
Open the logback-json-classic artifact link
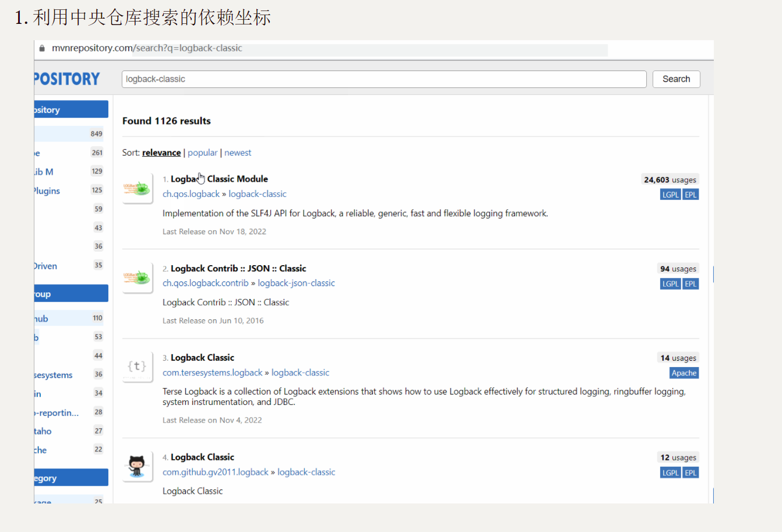(296, 283)
